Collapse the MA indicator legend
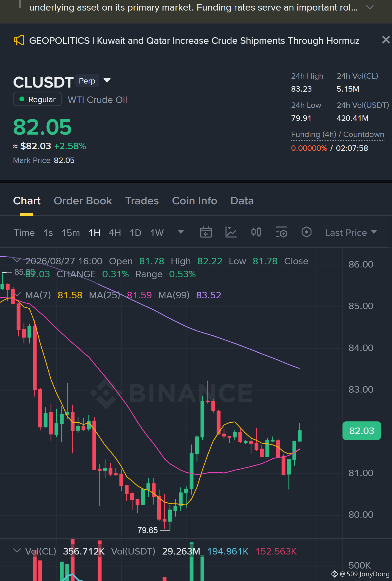This screenshot has width=392, height=581. (x=17, y=294)
